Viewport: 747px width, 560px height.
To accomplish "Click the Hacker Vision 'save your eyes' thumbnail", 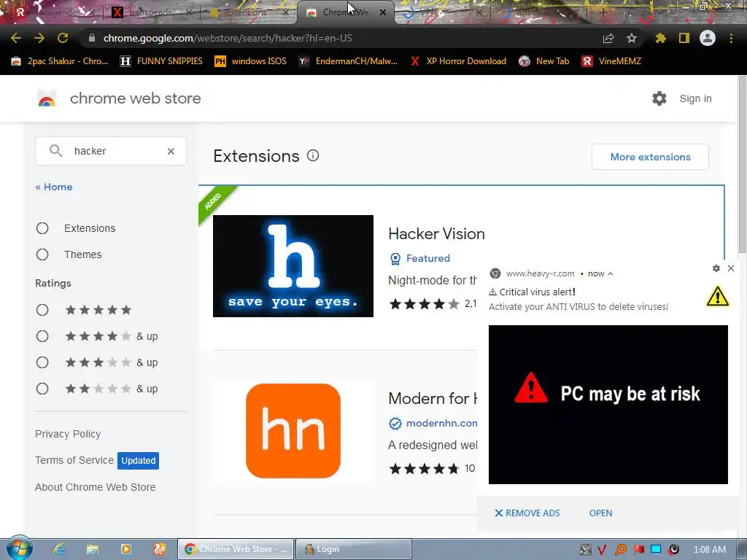I will point(293,266).
